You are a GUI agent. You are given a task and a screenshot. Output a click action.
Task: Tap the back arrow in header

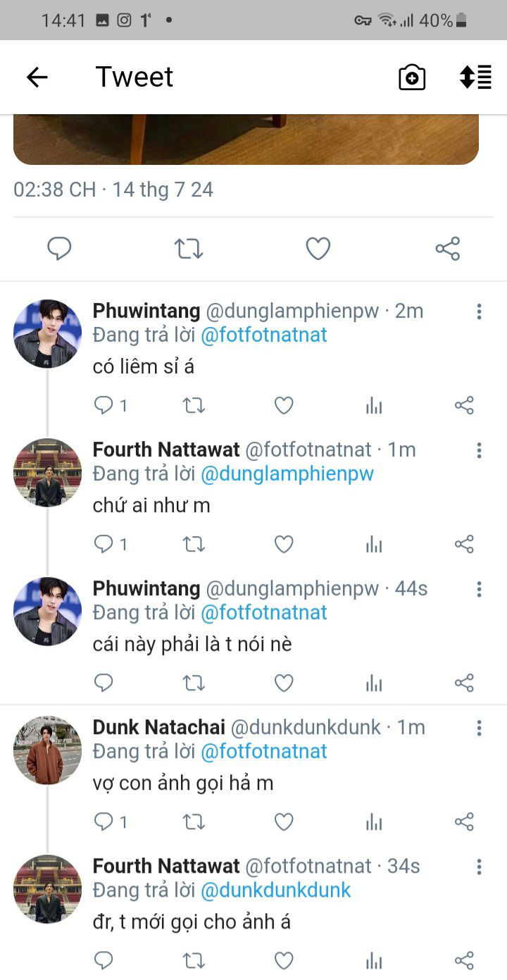pos(37,77)
